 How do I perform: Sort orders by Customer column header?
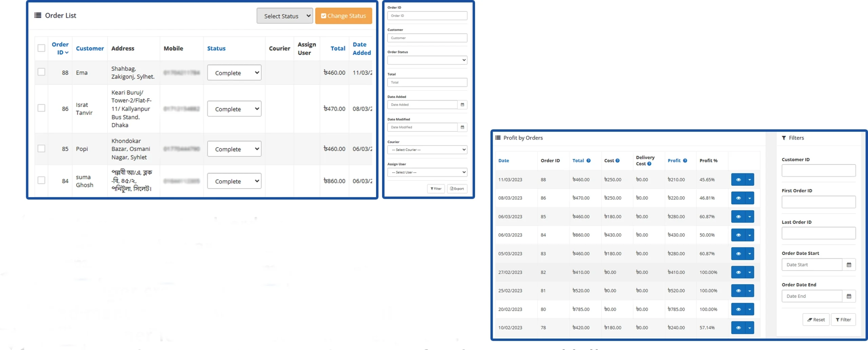point(90,48)
